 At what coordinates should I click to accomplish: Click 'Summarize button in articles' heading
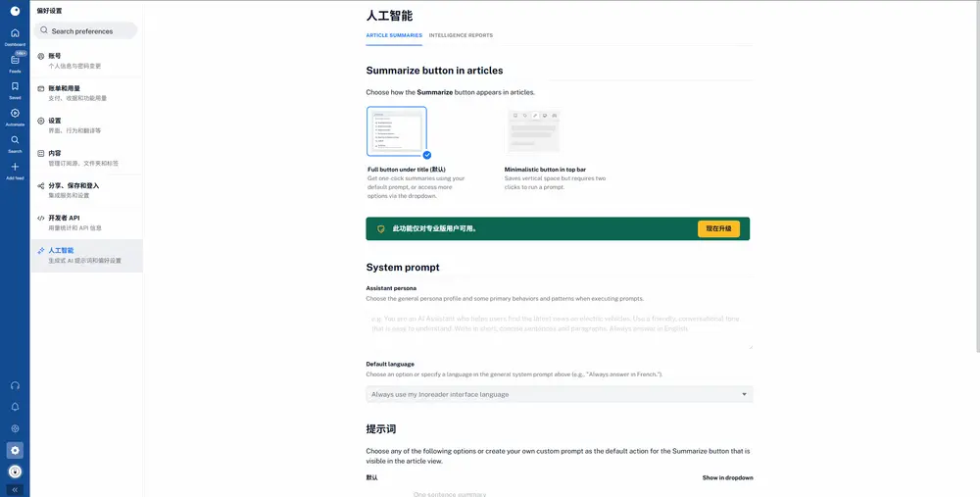click(434, 71)
